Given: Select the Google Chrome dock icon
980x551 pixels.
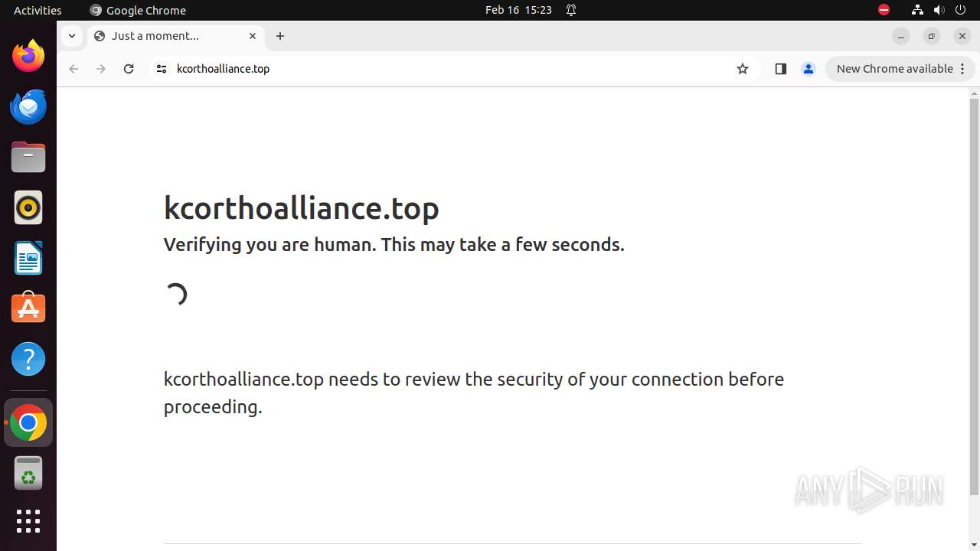Looking at the screenshot, I should point(28,422).
